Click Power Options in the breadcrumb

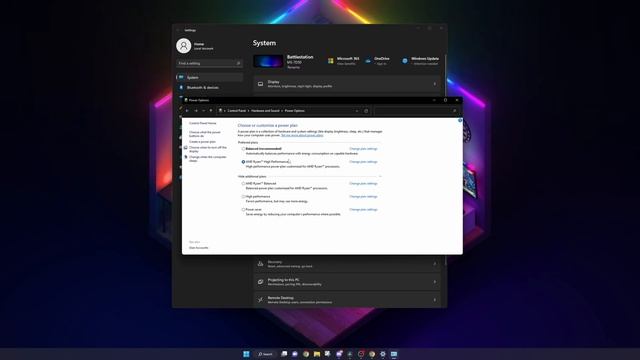(295, 111)
